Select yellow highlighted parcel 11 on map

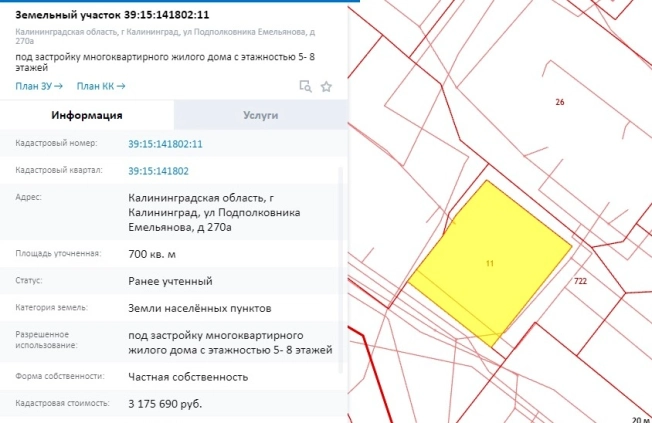(x=490, y=263)
